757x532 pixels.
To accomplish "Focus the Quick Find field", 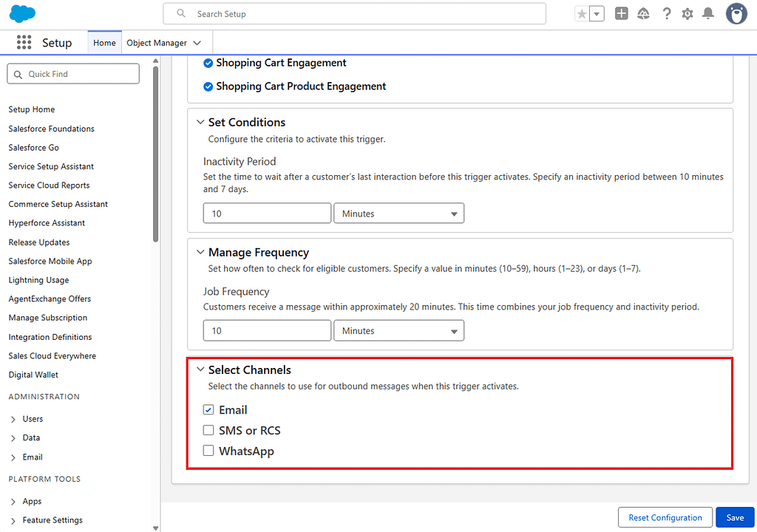I will coord(73,74).
